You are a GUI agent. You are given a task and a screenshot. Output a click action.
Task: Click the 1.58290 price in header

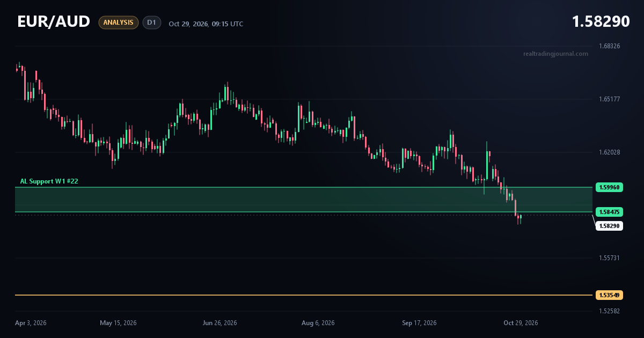pos(601,21)
